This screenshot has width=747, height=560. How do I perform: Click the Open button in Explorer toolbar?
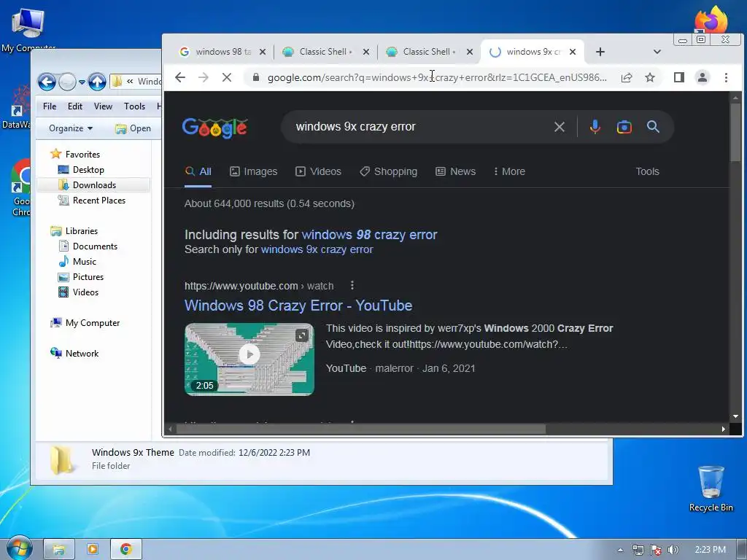coord(133,128)
